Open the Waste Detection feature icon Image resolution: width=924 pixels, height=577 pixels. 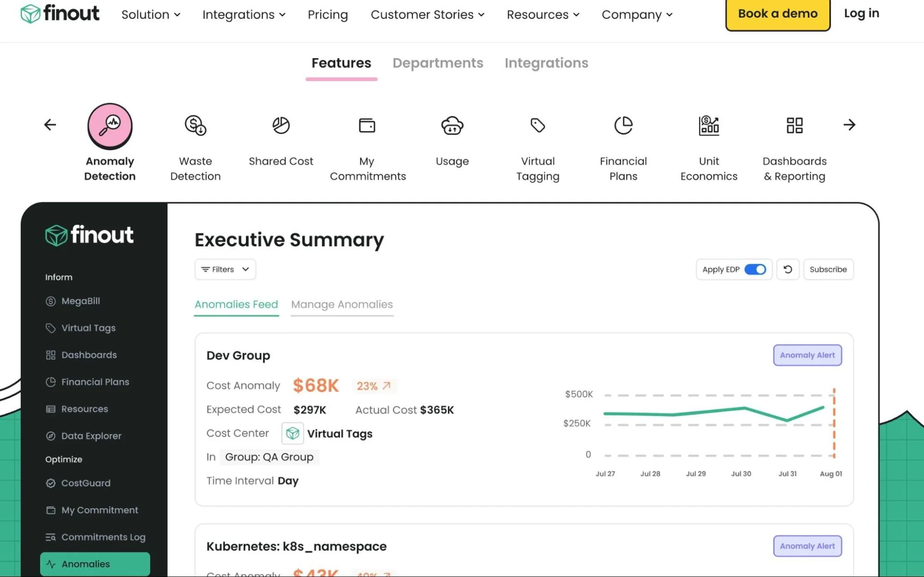pos(195,126)
